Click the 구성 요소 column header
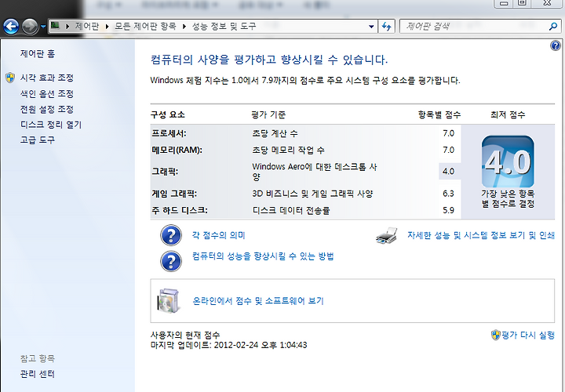 (x=168, y=114)
